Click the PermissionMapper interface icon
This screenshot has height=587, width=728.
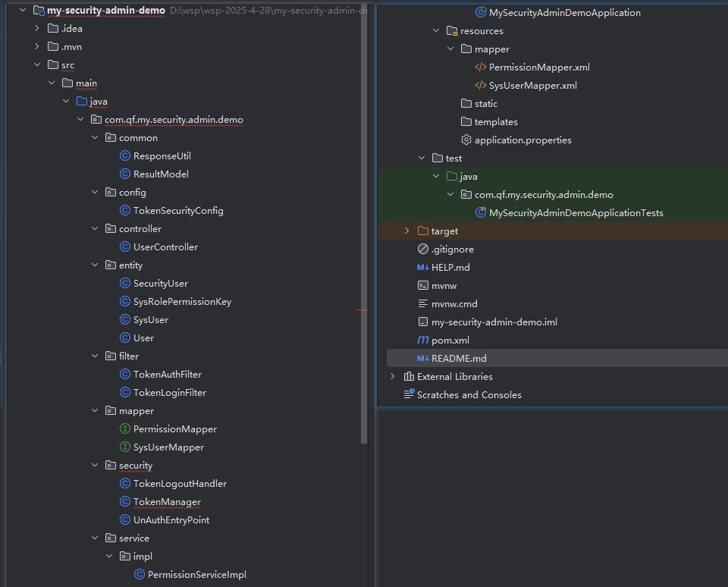pyautogui.click(x=125, y=428)
